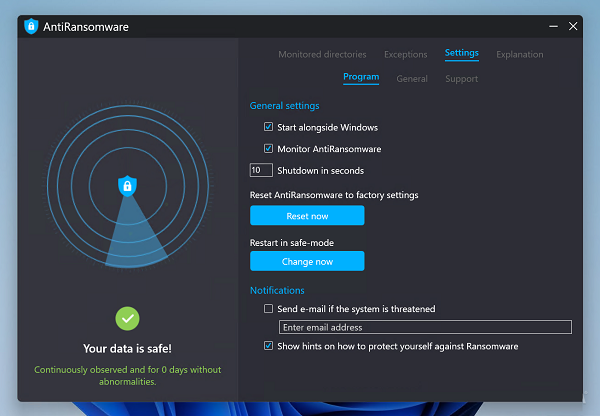Click 'Shutdown in seconds' label
The width and height of the screenshot is (600, 416).
pyautogui.click(x=320, y=171)
